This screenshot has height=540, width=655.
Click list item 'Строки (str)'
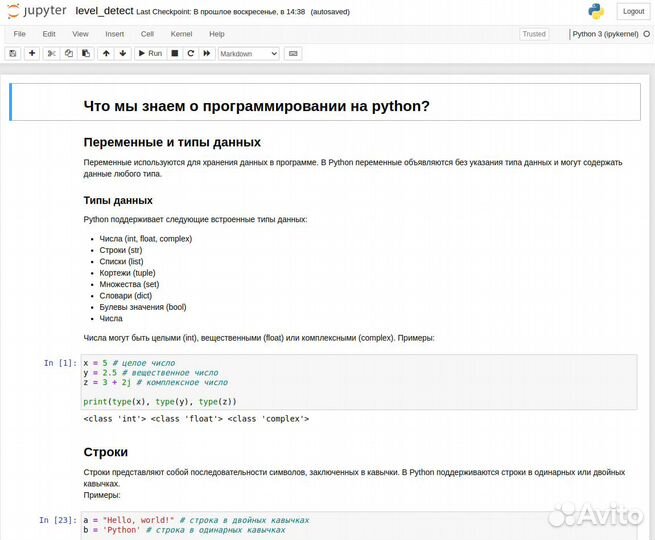click(x=121, y=250)
